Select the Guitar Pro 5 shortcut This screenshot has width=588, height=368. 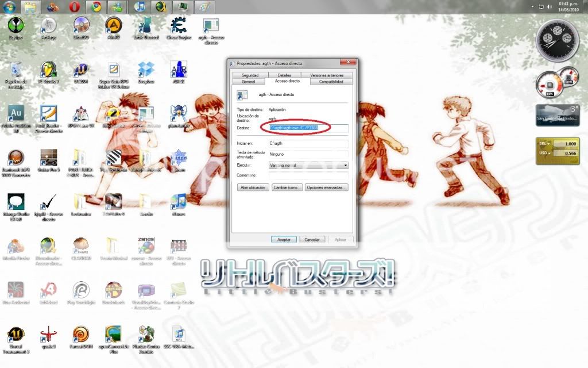[49, 161]
